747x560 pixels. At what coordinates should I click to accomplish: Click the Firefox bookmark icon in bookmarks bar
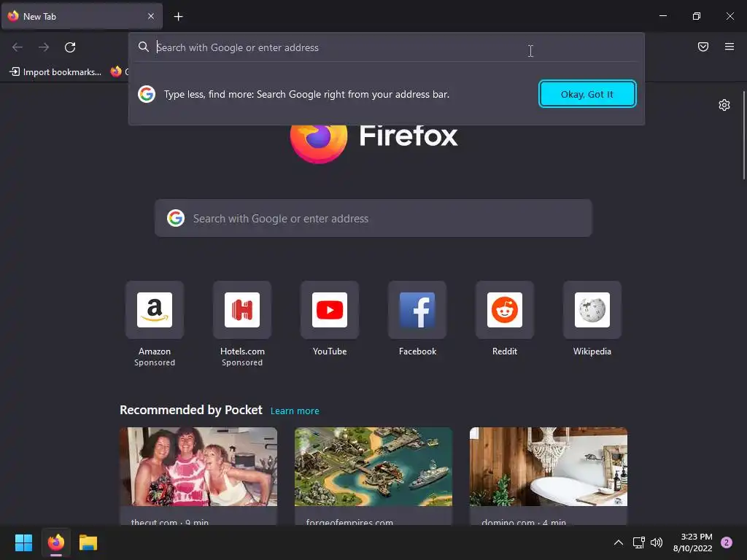[x=116, y=72]
